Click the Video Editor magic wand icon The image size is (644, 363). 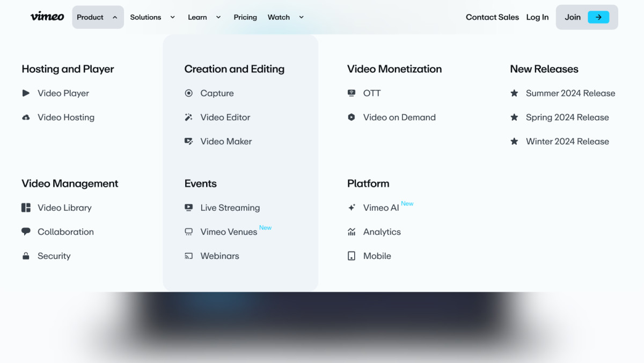[x=188, y=117]
